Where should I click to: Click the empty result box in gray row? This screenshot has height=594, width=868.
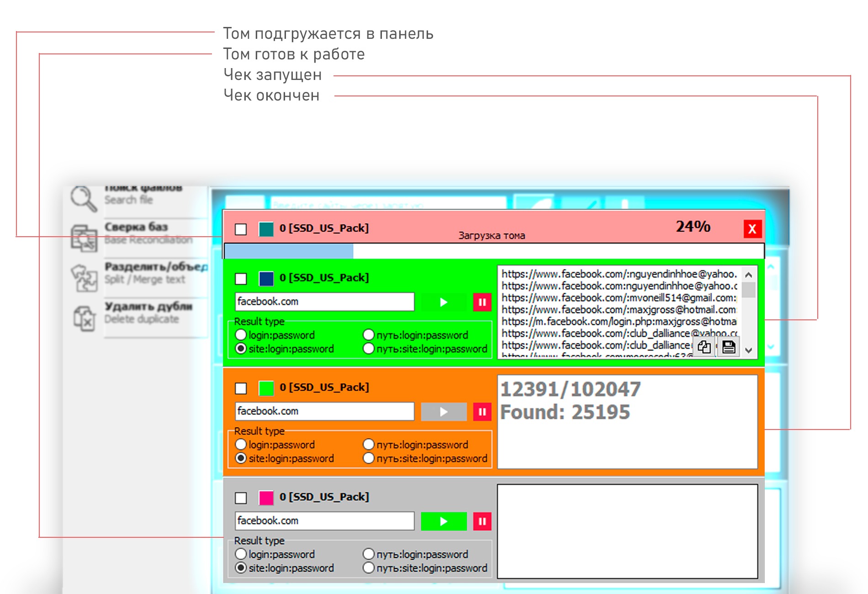(627, 531)
